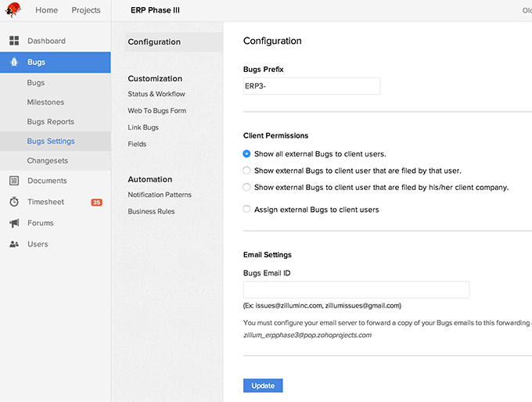Screen dimensions: 532x402
Task: Click the Timesheet stopwatch icon
Action: pyautogui.click(x=14, y=202)
